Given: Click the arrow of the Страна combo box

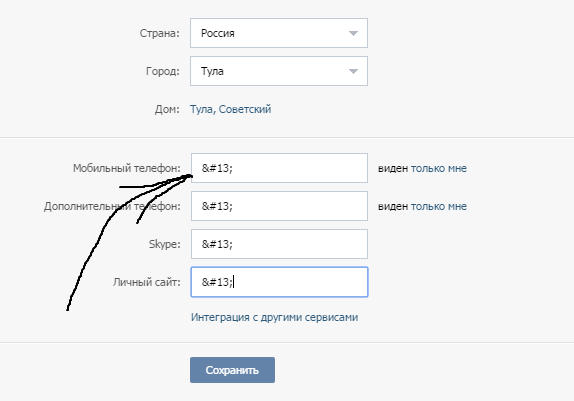Looking at the screenshot, I should coord(353,33).
